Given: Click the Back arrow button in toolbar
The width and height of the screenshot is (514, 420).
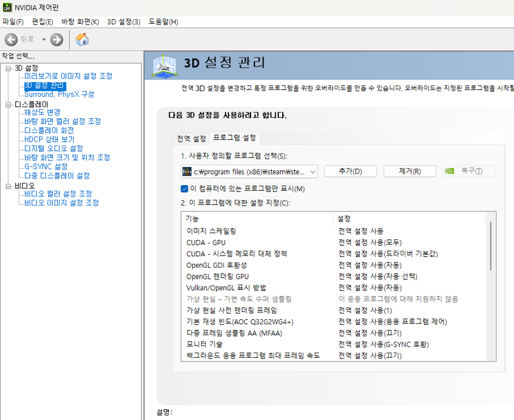Looking at the screenshot, I should click(x=11, y=40).
